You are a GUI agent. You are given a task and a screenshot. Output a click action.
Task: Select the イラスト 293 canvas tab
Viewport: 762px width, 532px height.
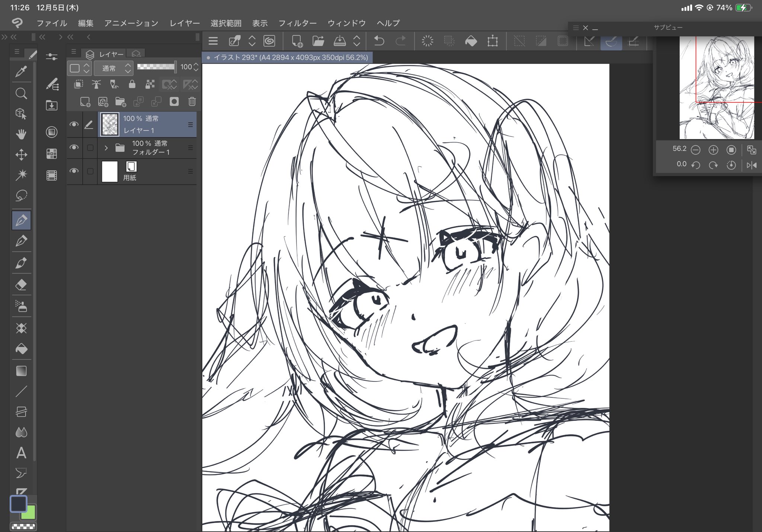tap(287, 58)
